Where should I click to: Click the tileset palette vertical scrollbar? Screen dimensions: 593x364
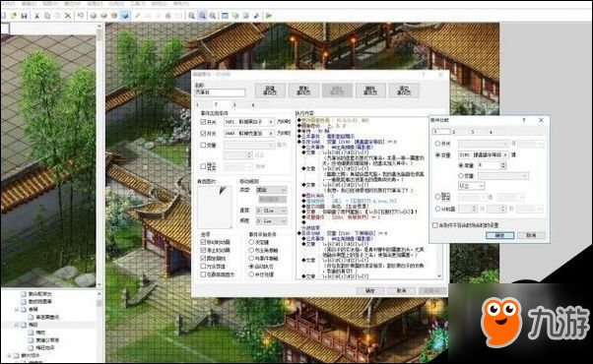point(99,154)
